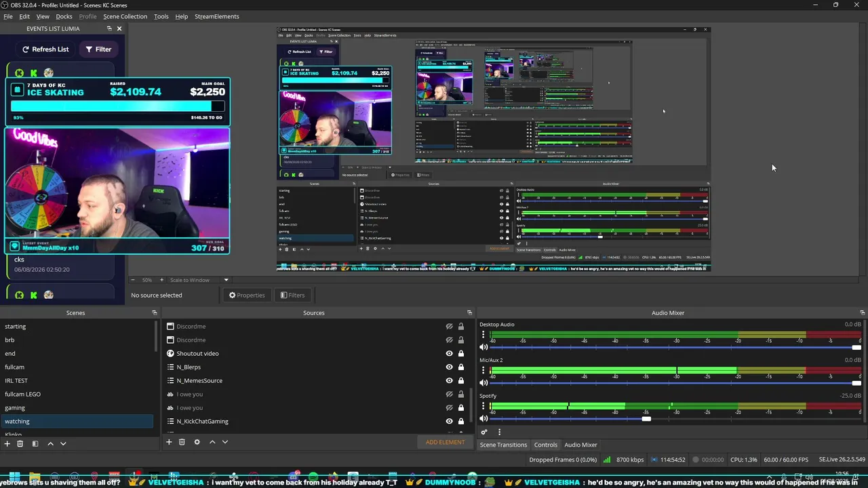Viewport: 868px width, 488px height.
Task: Toggle lock on N_Blerps source
Action: (x=461, y=367)
